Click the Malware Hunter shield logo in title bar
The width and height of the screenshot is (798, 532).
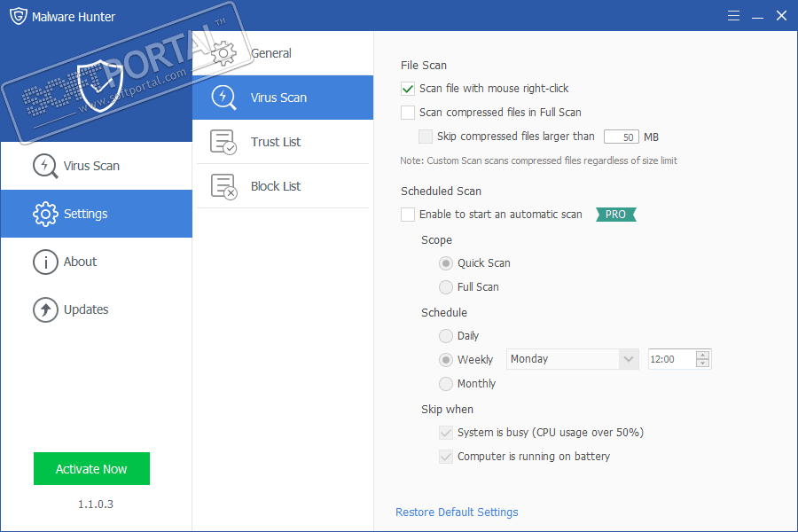(x=19, y=16)
